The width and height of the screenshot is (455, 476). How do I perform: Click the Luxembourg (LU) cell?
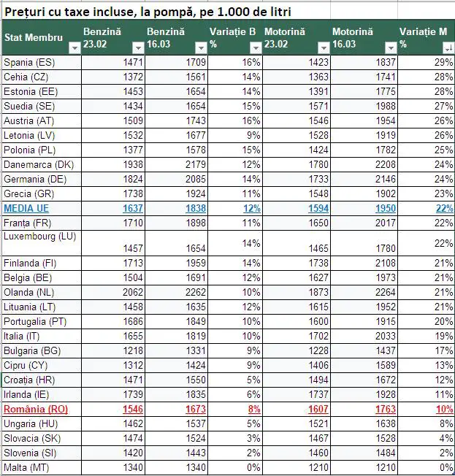(42, 243)
